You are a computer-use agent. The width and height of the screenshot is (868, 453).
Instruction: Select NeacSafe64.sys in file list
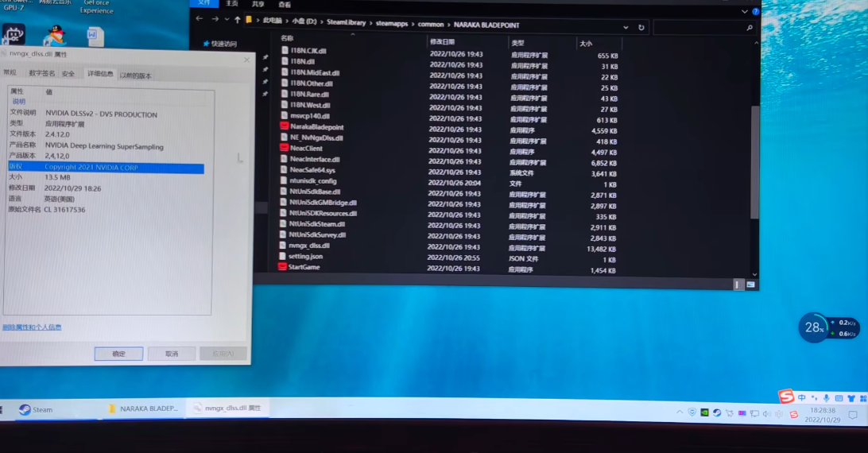[308, 169]
